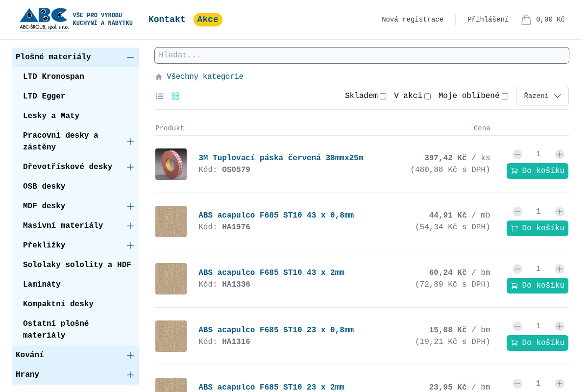
Task: Open the Řazení sort dropdown
Action: [x=542, y=96]
